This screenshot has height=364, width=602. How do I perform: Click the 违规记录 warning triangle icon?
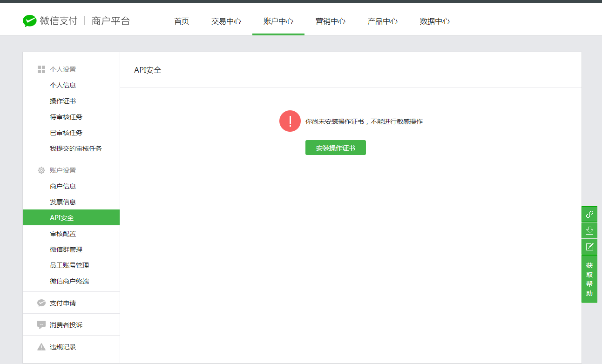click(41, 347)
